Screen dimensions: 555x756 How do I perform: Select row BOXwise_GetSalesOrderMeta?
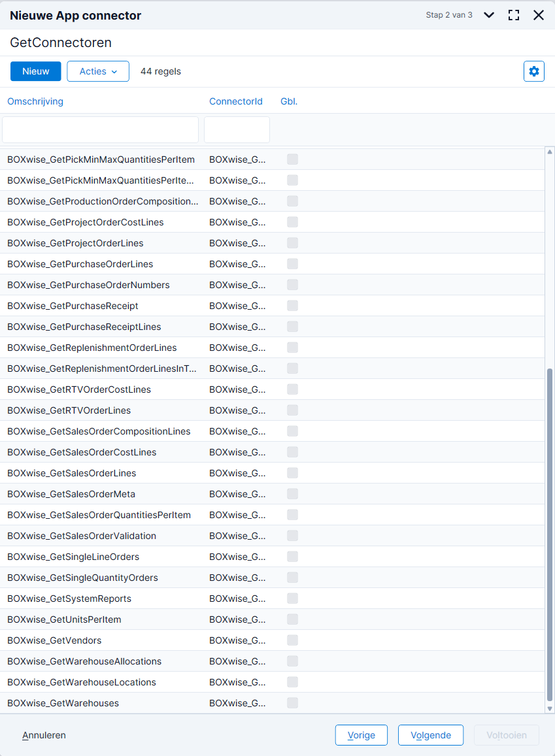272,494
